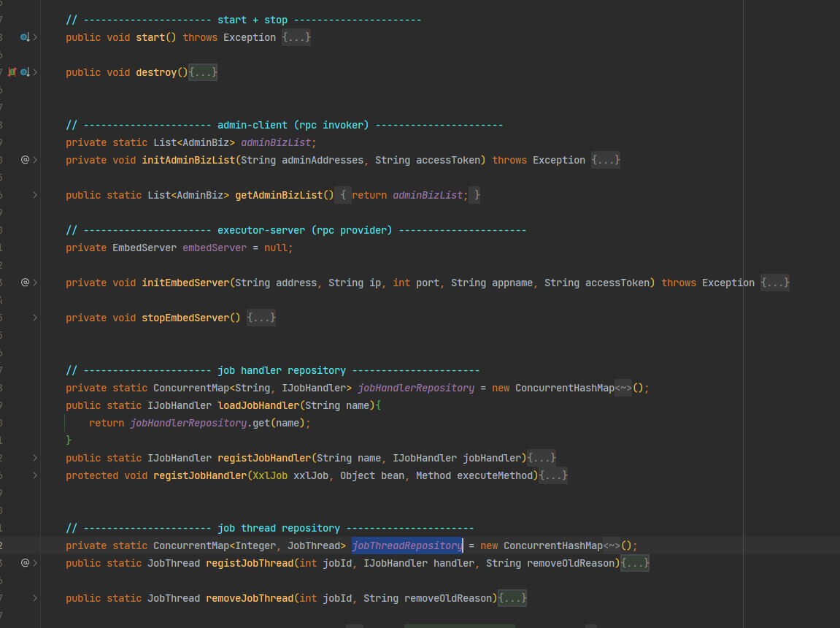This screenshot has width=840, height=628.
Task: Click the XxlJob parameter type
Action: [270, 475]
